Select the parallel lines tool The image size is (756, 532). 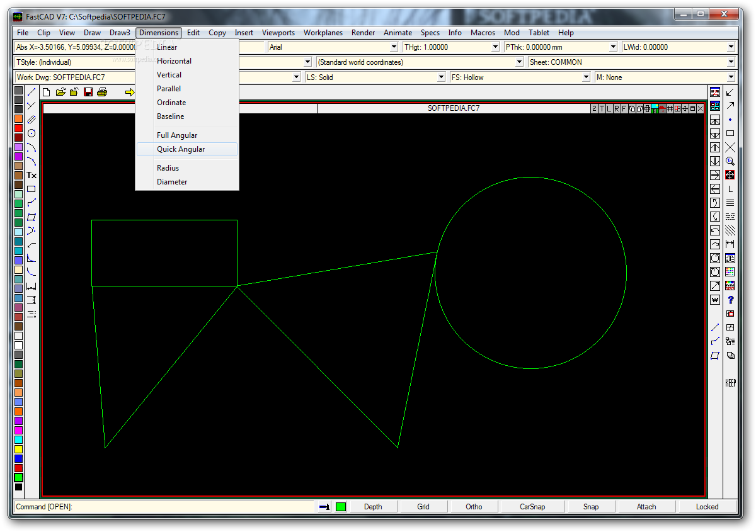click(31, 120)
